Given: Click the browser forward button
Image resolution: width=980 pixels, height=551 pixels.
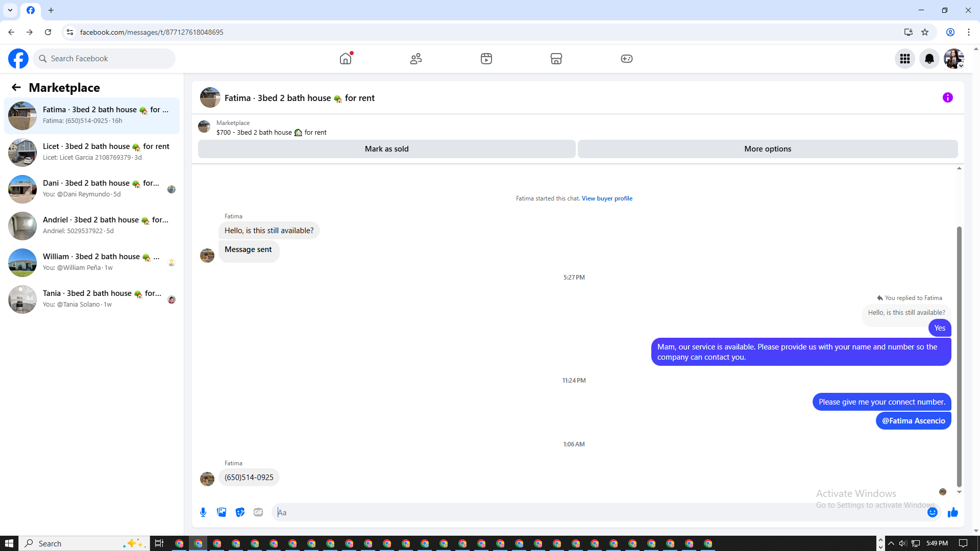Looking at the screenshot, I should (x=30, y=32).
